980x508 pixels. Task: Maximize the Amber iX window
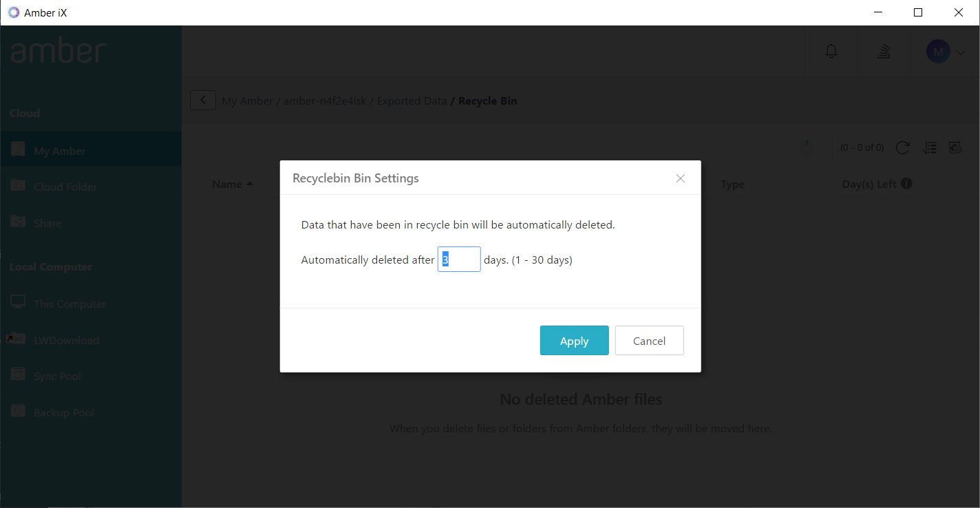point(917,12)
